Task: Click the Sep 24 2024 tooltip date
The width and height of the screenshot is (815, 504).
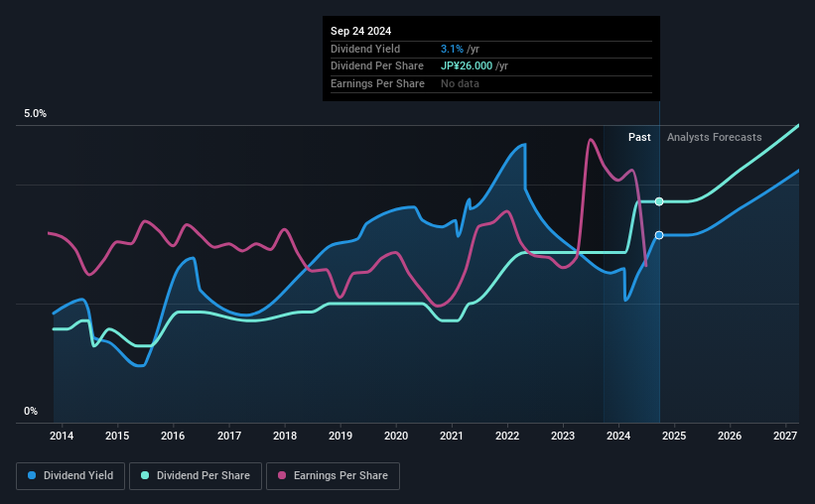Action: (x=360, y=31)
